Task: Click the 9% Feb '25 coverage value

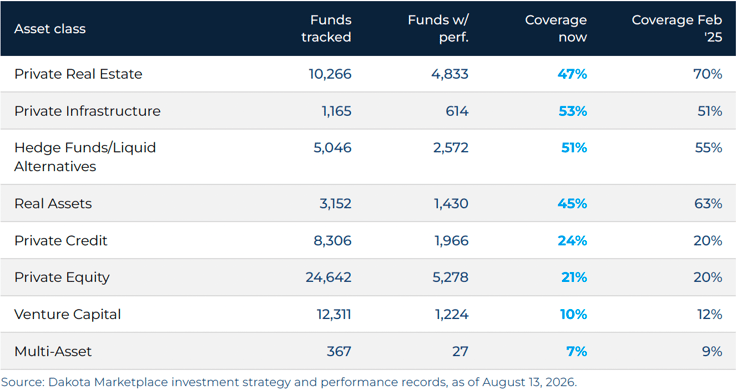Action: pyautogui.click(x=712, y=352)
